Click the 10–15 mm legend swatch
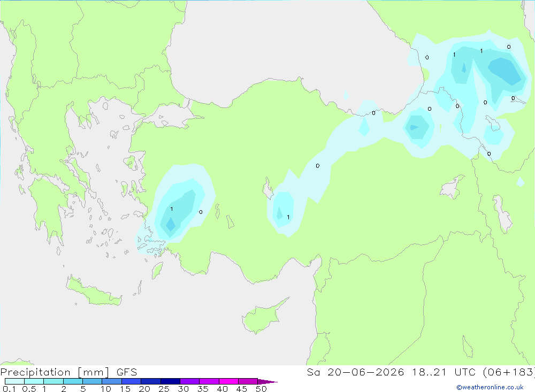Image resolution: width=535 pixels, height=392 pixels. point(112,381)
